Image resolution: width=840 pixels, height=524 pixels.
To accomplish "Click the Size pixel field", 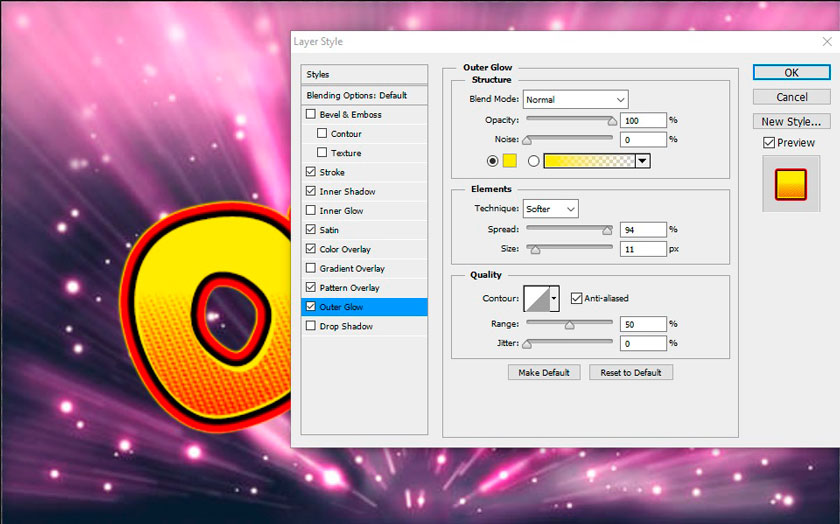I will 643,249.
